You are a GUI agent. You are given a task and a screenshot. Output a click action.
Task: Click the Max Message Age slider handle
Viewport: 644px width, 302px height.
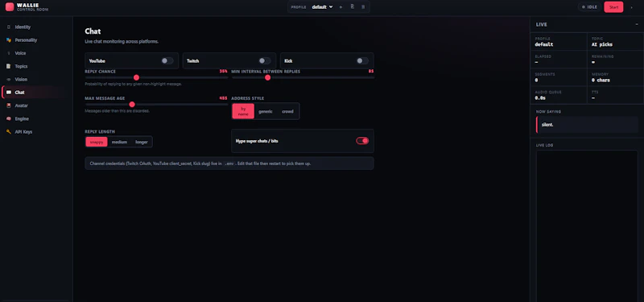[132, 105]
